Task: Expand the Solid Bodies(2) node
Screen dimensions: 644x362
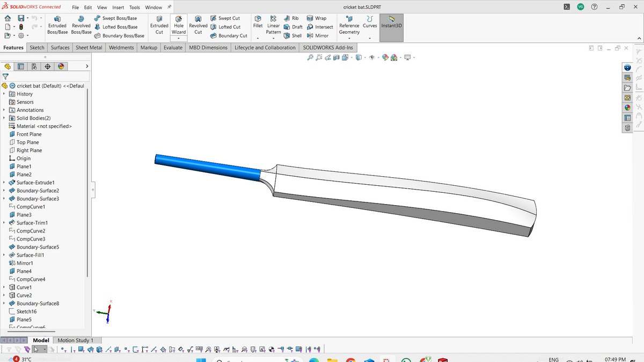Action: [x=4, y=118]
